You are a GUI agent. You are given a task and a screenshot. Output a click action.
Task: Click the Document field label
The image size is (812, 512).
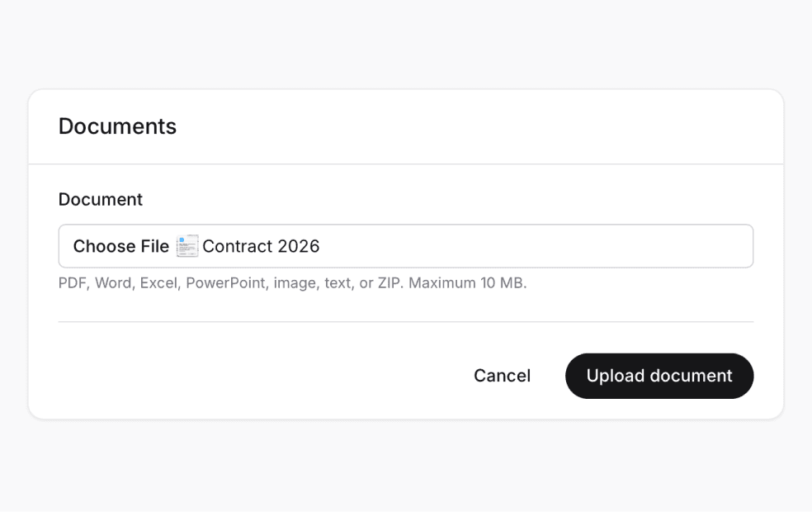tap(100, 199)
